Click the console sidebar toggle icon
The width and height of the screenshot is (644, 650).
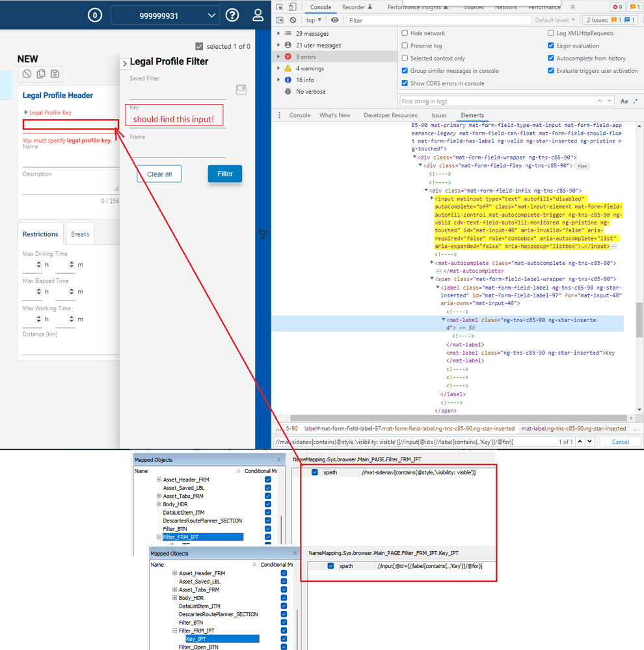[x=280, y=20]
